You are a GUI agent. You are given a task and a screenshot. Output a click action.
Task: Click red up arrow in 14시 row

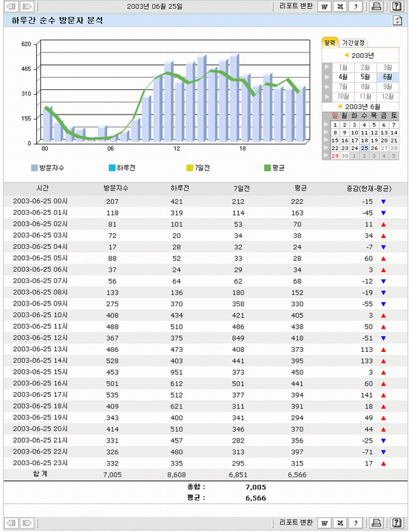383,361
